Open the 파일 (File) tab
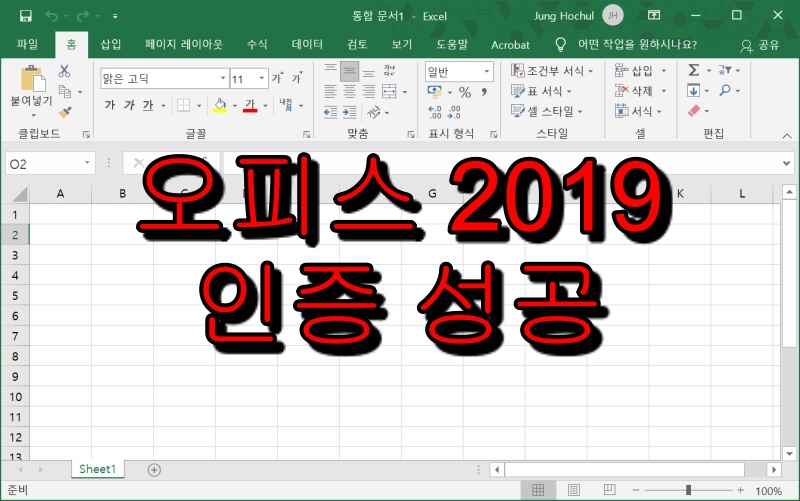Viewport: 800px width, 501px height. coord(27,44)
